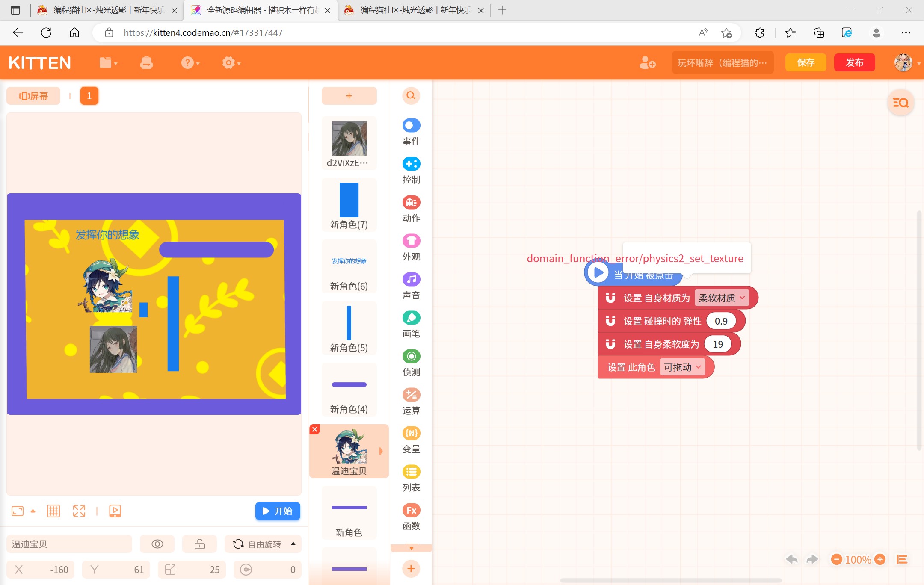The image size is (924, 585).
Task: Tidy up blocks with the align icon
Action: coord(902,559)
